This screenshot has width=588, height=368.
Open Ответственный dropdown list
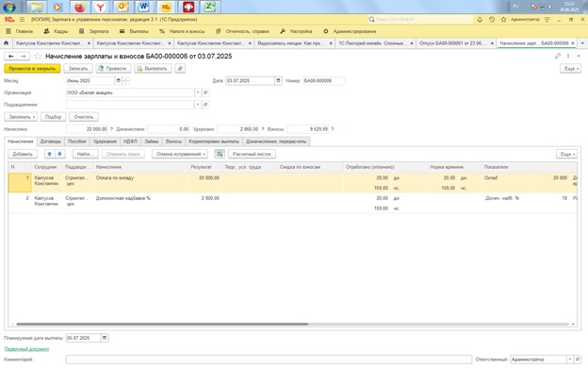tap(569, 360)
